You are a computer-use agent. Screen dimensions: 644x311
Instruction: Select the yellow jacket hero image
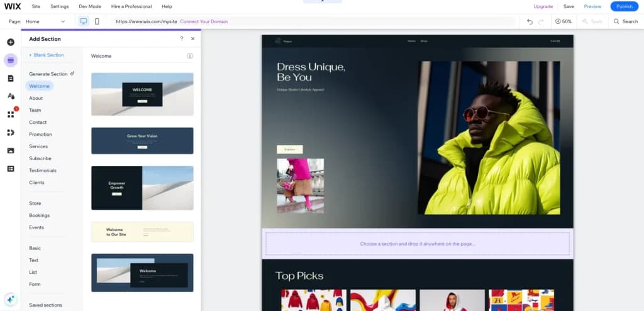point(489,138)
